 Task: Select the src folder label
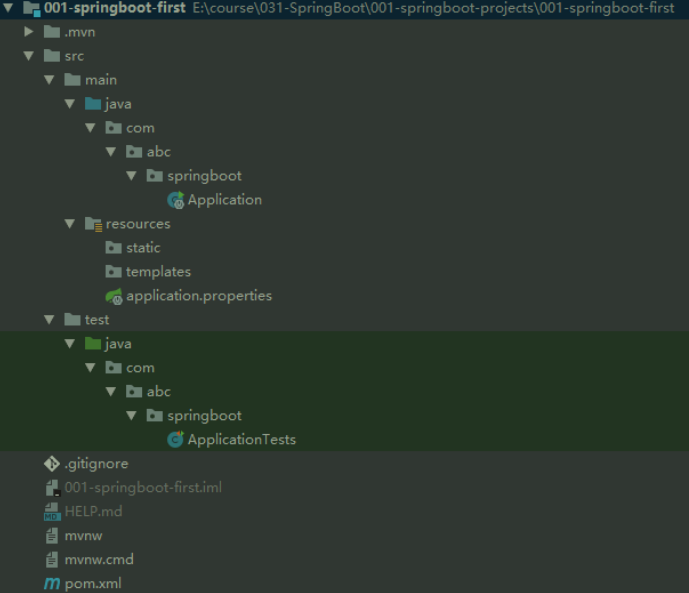pyautogui.click(x=74, y=56)
